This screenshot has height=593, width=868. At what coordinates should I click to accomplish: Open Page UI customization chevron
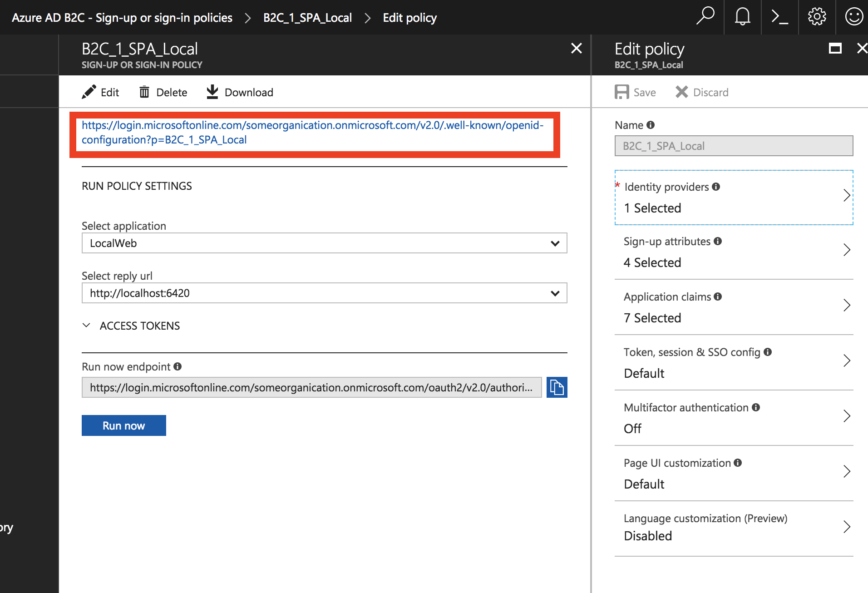[847, 471]
